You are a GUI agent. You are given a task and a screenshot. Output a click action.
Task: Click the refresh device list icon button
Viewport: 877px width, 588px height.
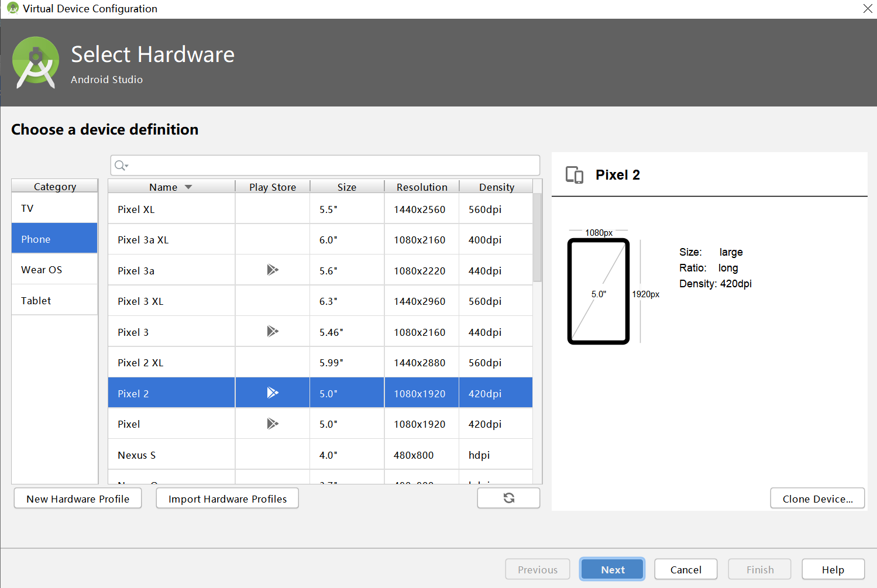[x=508, y=498]
